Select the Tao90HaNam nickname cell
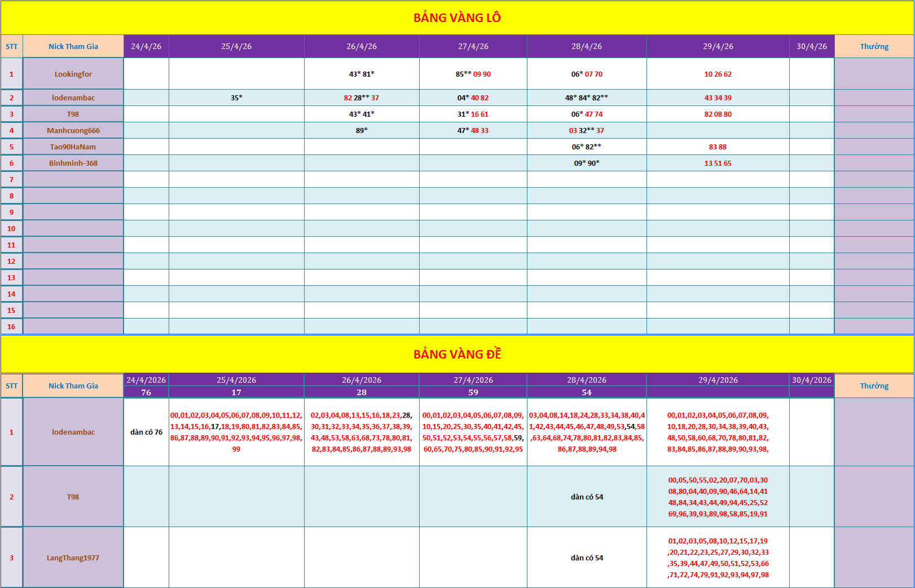Viewport: 915px width, 588px height. 73,147
